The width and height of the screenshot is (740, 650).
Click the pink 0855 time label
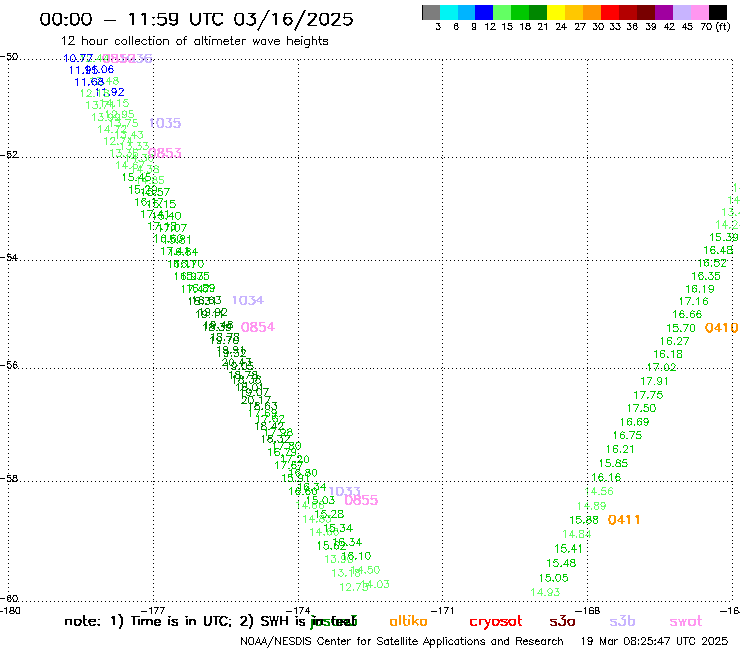(x=361, y=500)
